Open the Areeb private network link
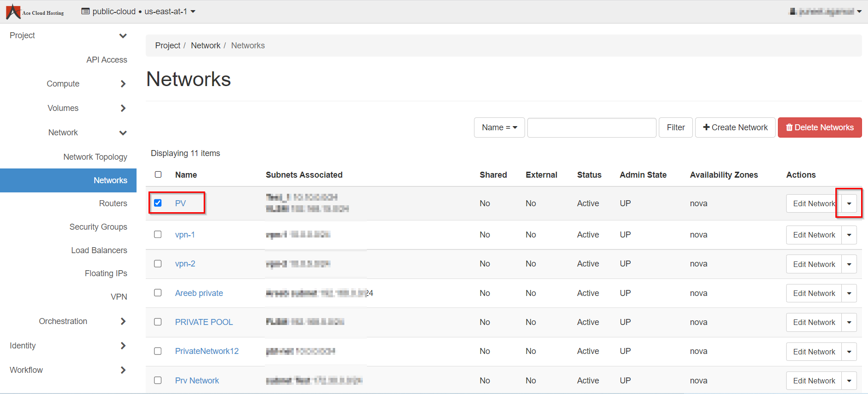Viewport: 868px width, 394px height. [199, 293]
